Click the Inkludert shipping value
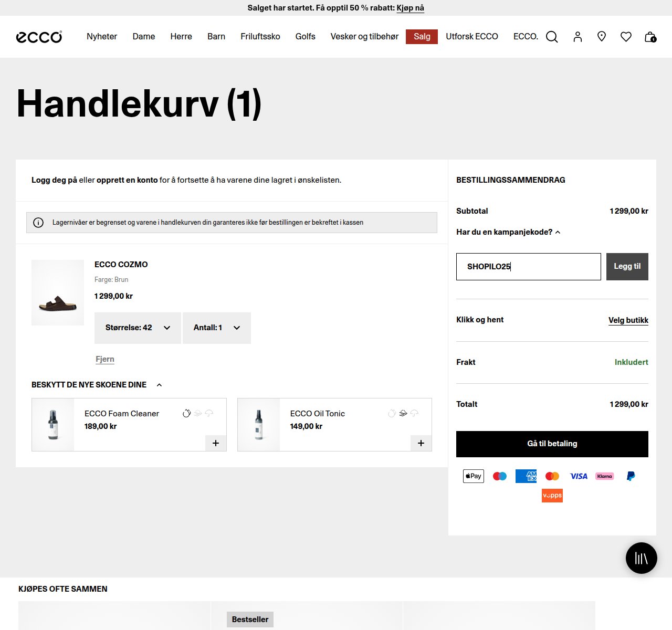The image size is (672, 630). tap(632, 362)
